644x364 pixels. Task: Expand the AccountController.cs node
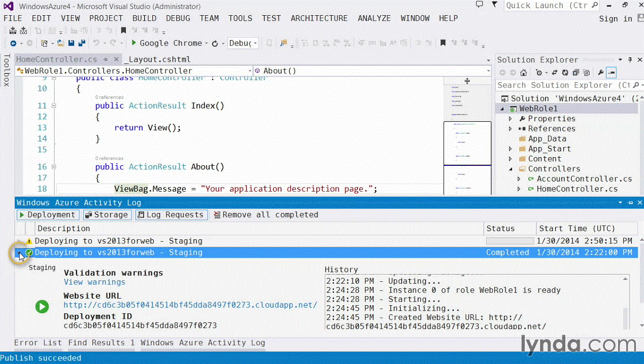pos(519,179)
